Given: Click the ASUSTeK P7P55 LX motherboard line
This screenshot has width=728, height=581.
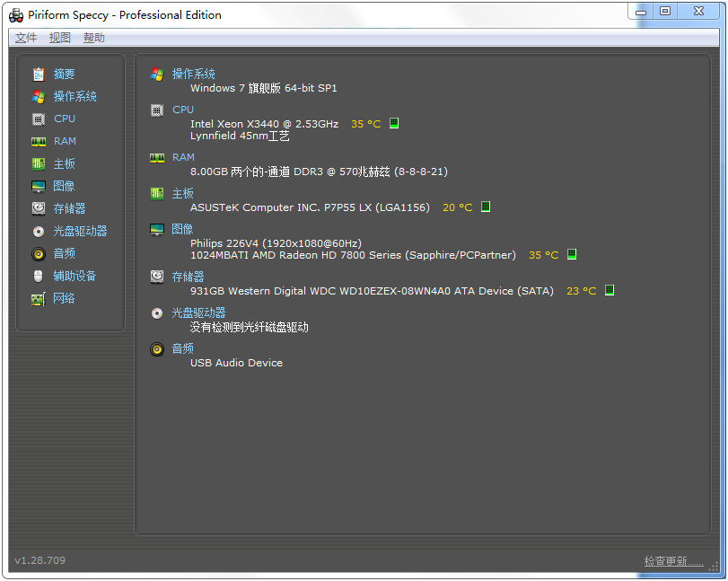Looking at the screenshot, I should coord(311,207).
